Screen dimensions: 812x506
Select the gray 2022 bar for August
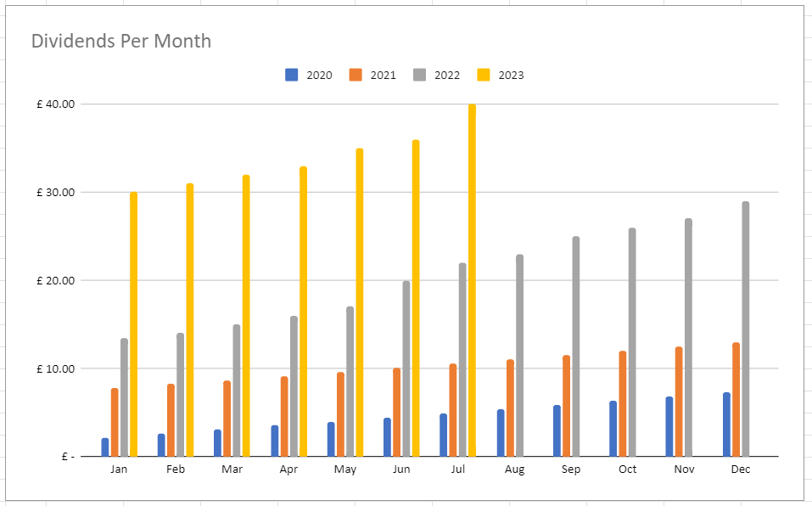tap(520, 356)
